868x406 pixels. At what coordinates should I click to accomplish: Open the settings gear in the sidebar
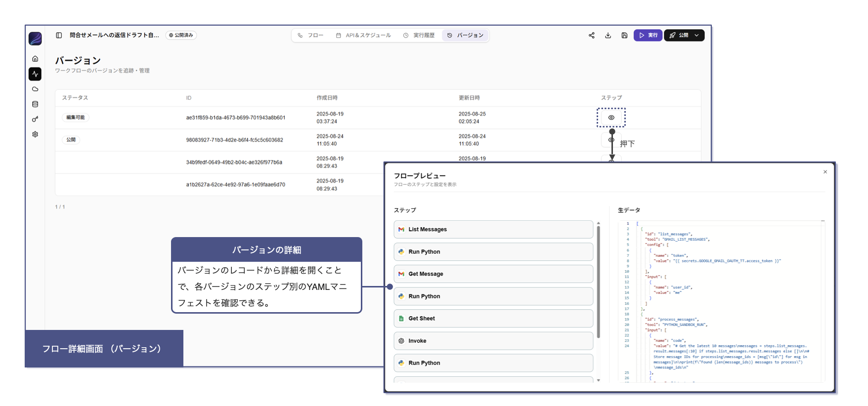click(x=35, y=134)
